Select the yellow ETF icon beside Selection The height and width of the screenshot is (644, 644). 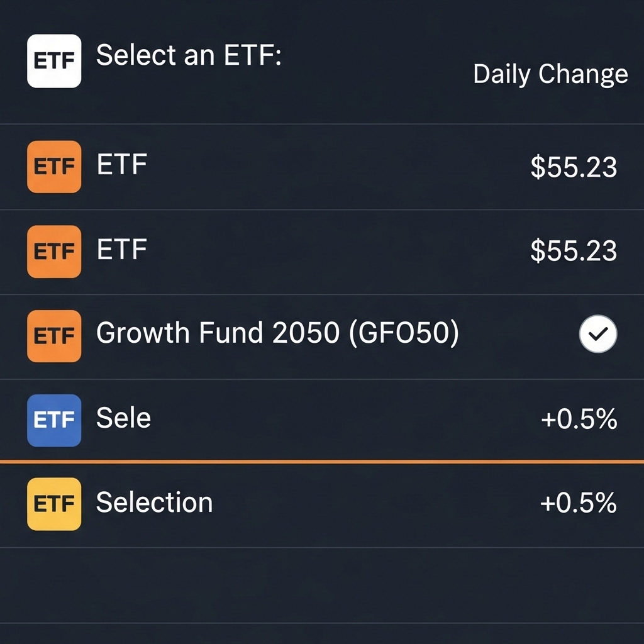coord(53,503)
